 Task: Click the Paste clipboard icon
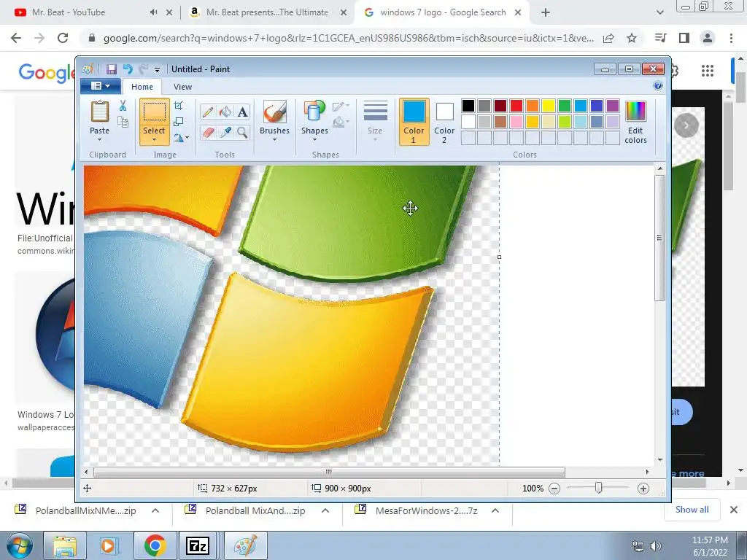(99, 112)
